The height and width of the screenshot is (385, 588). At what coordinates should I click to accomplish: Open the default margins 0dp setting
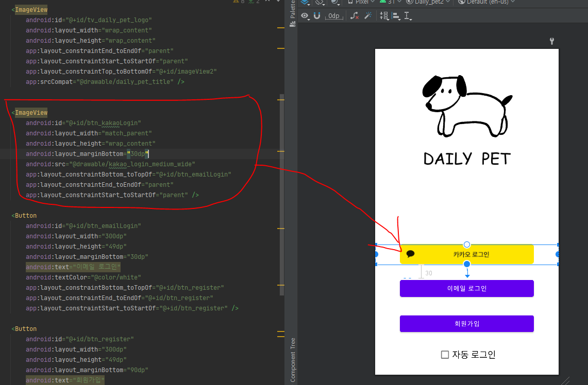coord(334,16)
